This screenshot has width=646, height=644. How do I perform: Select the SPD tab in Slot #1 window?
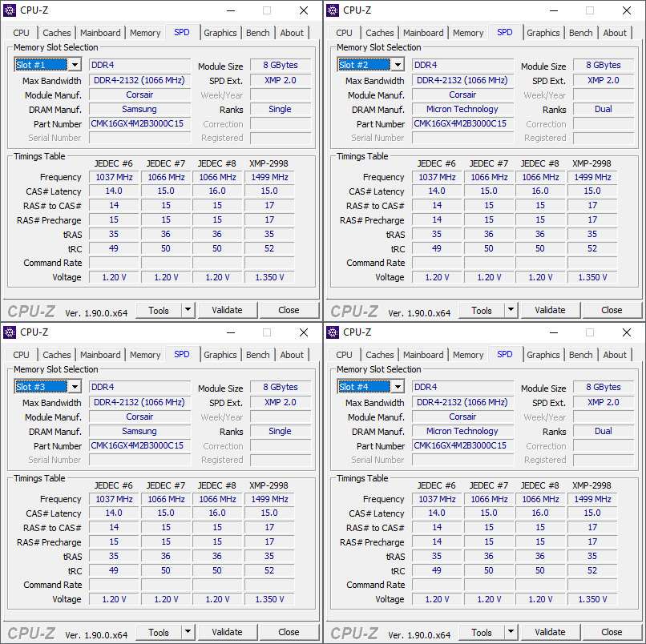[182, 32]
